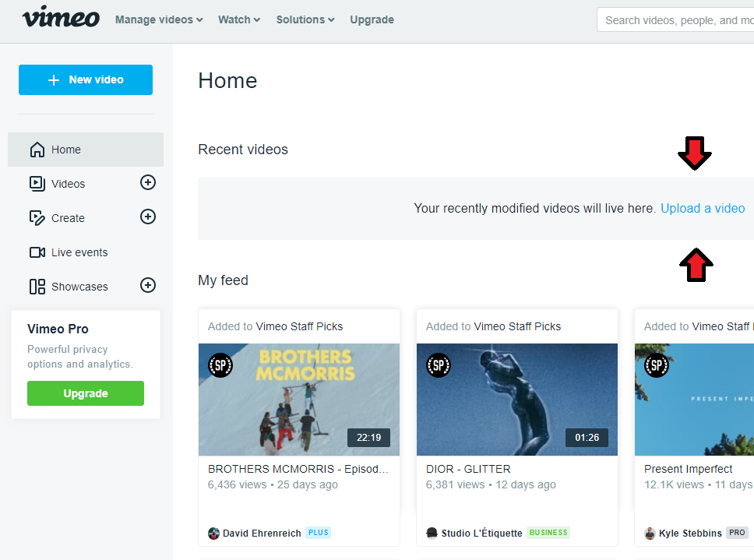Click the New video button
Viewport: 754px width, 560px height.
[86, 79]
